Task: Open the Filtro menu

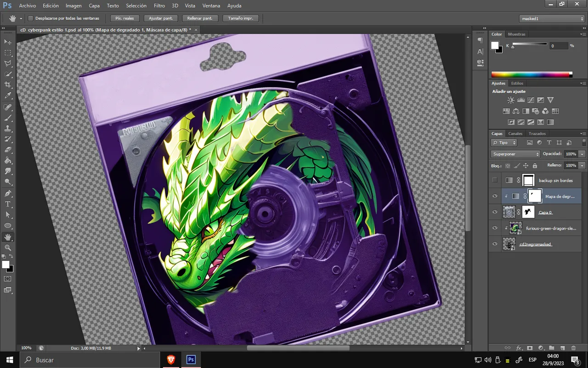Action: tap(159, 6)
